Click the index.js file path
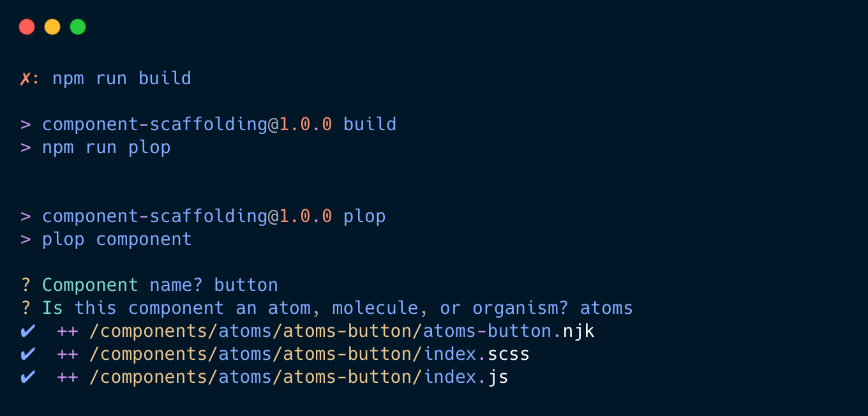Viewport: 868px width, 416px height. [297, 376]
